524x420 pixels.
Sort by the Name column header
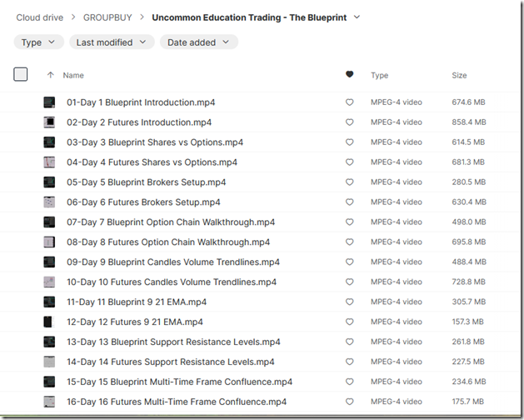pos(73,75)
